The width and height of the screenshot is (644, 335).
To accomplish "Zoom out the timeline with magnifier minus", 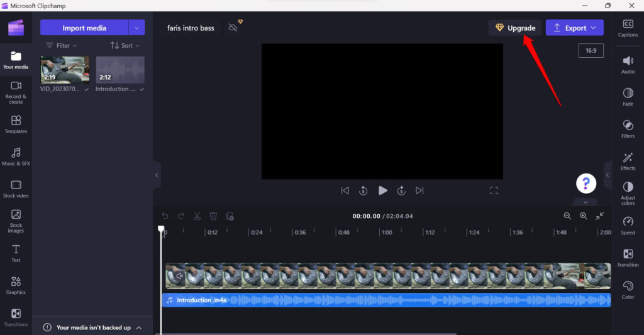I will coord(567,216).
